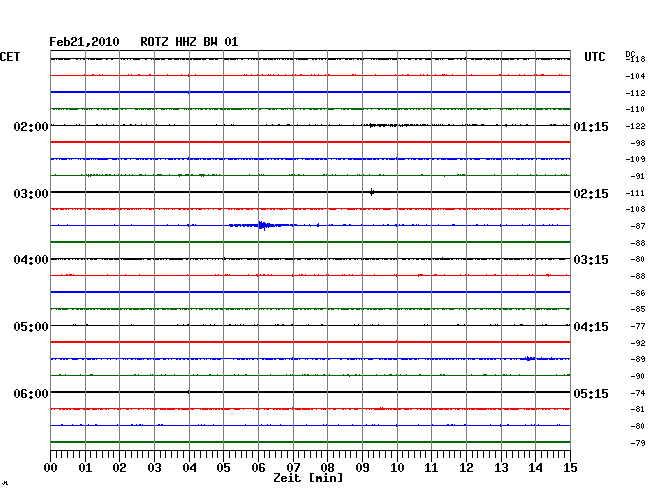650x494 pixels.
Task: Click the Zeit [min] axis title
Action: tap(308, 478)
